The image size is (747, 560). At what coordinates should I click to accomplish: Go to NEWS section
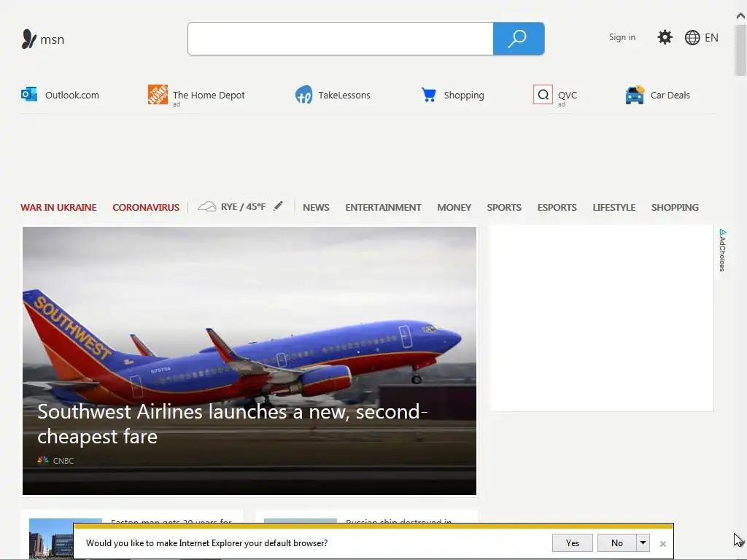pyautogui.click(x=316, y=208)
